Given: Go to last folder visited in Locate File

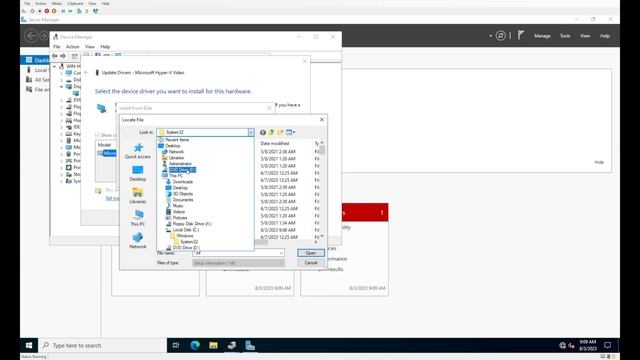Looking at the screenshot, I should pos(263,132).
